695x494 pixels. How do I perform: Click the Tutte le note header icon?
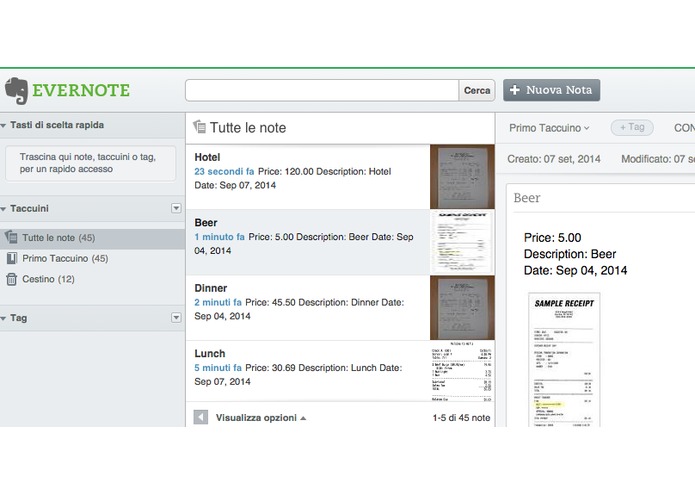tap(199, 127)
